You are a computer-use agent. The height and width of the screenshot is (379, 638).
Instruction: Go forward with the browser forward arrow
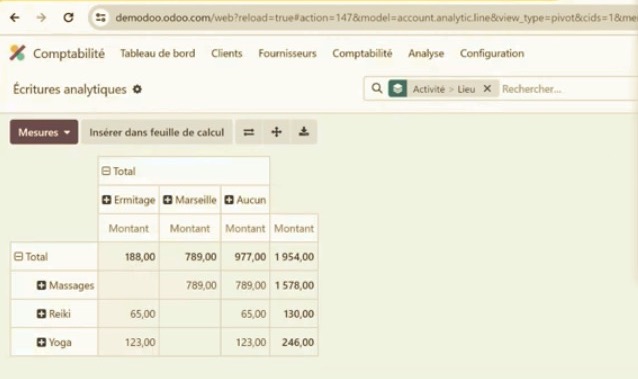pyautogui.click(x=41, y=18)
